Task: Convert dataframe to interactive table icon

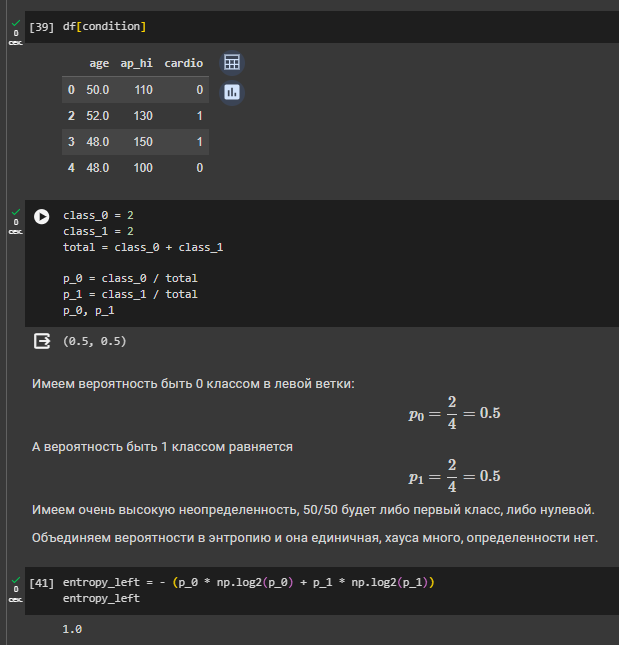Action: [232, 63]
